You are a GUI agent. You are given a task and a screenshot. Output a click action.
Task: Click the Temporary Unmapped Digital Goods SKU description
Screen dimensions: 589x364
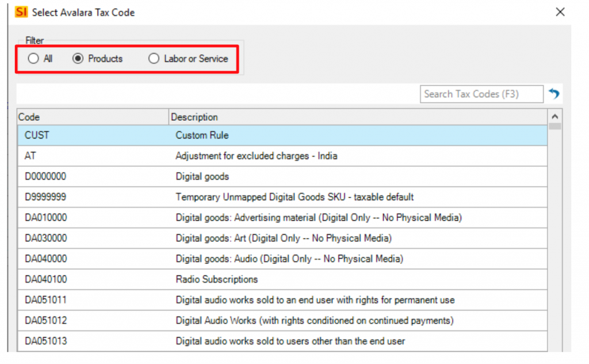(294, 197)
